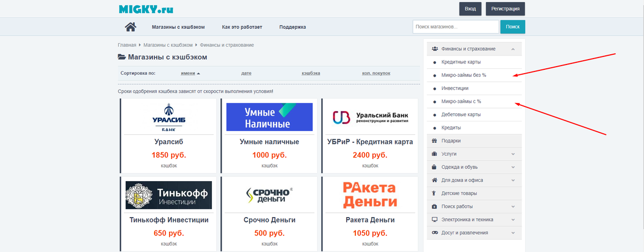Click the briefcase icon beside Поиск работы

pyautogui.click(x=435, y=206)
